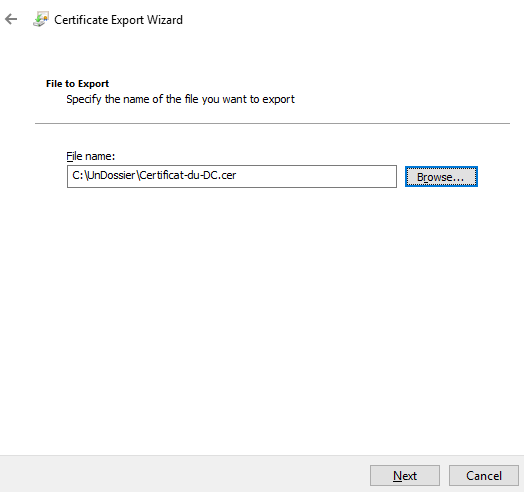Cancel the certificate export wizard

pos(484,475)
